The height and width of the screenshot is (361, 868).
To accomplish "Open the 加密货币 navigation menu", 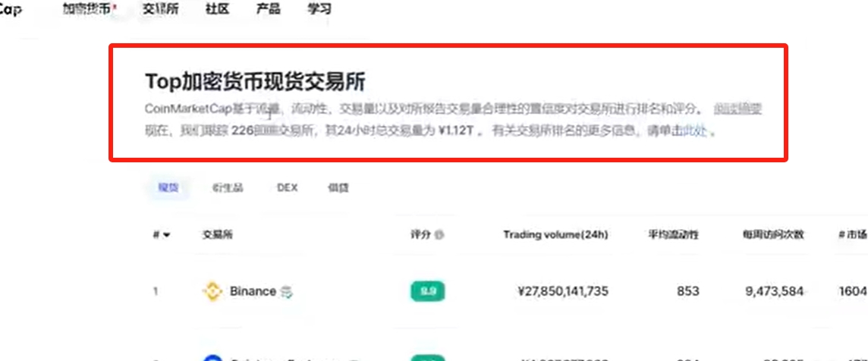I will click(88, 9).
